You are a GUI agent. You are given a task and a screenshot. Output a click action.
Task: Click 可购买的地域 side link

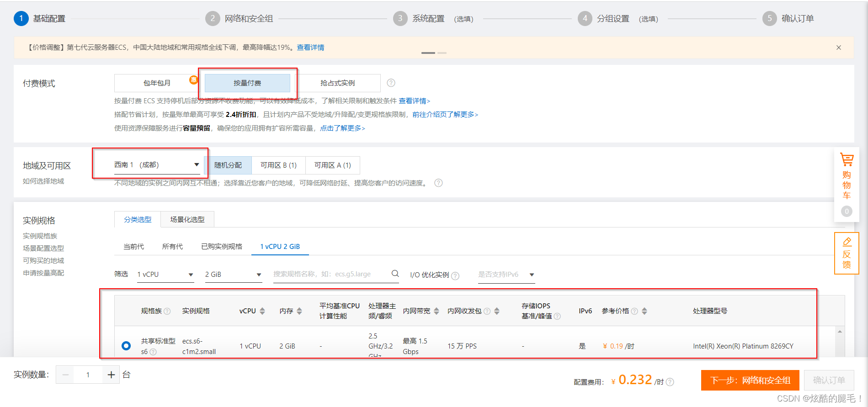click(43, 261)
